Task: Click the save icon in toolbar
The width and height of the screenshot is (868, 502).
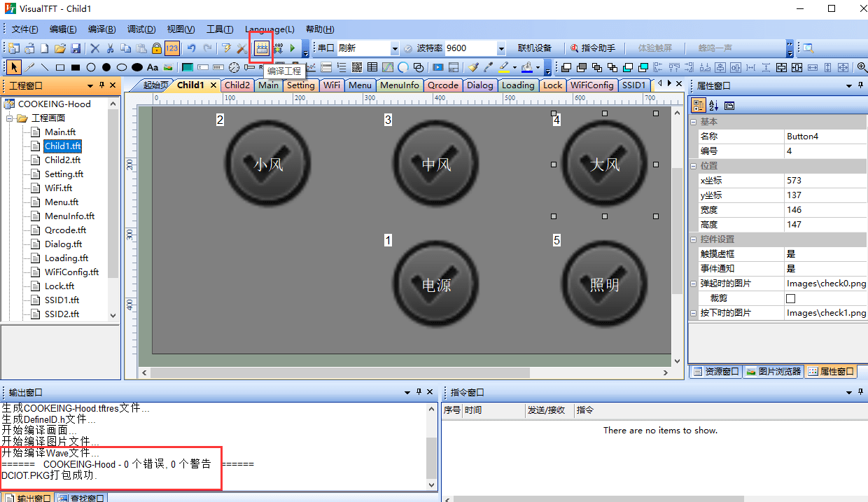Action: click(x=76, y=48)
